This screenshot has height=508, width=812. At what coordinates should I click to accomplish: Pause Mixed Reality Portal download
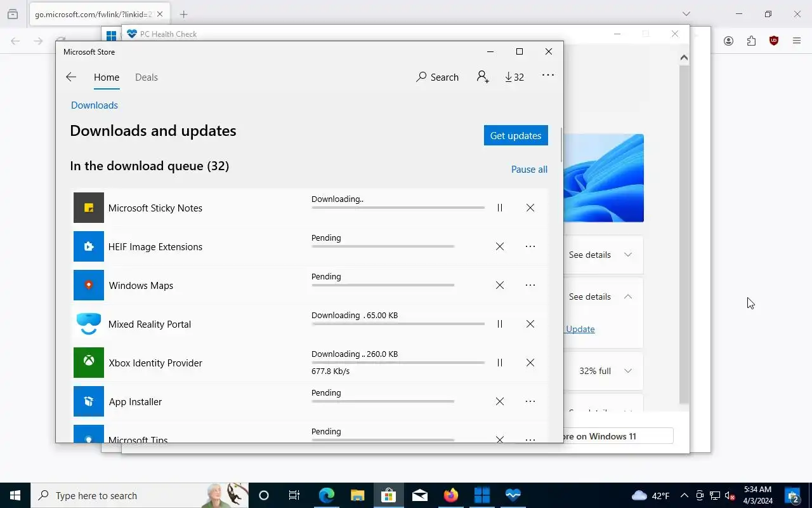(x=500, y=324)
